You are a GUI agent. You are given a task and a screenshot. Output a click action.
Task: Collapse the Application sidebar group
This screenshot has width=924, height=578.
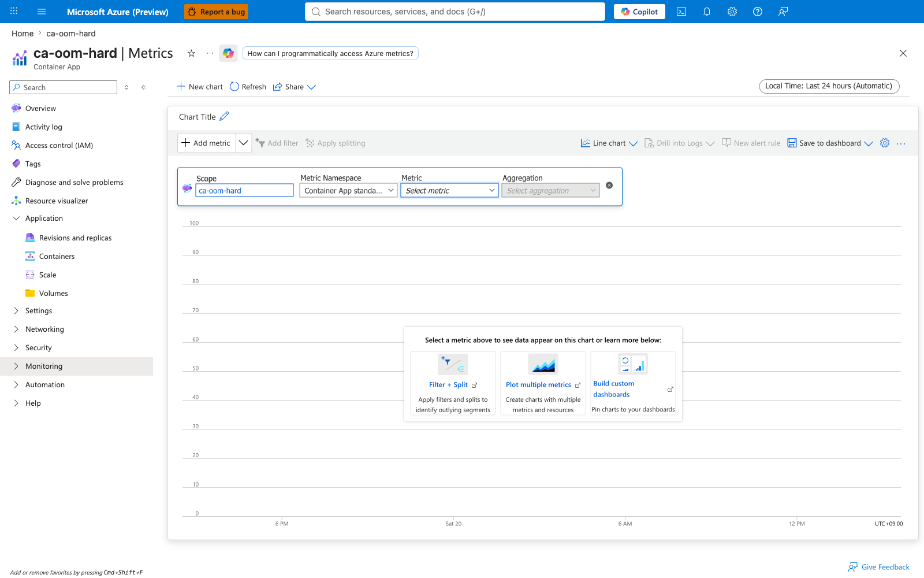[16, 218]
